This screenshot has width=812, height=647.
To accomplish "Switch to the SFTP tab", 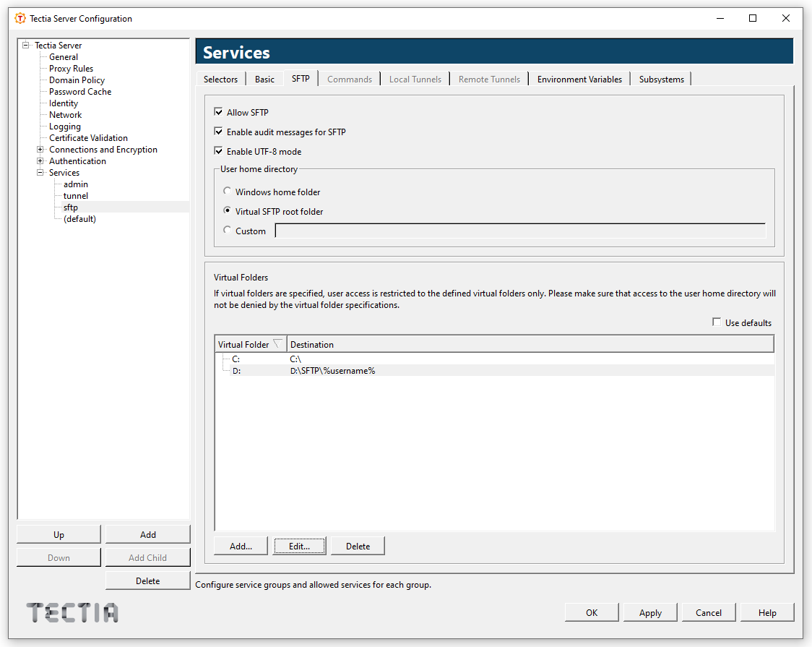I will [301, 78].
